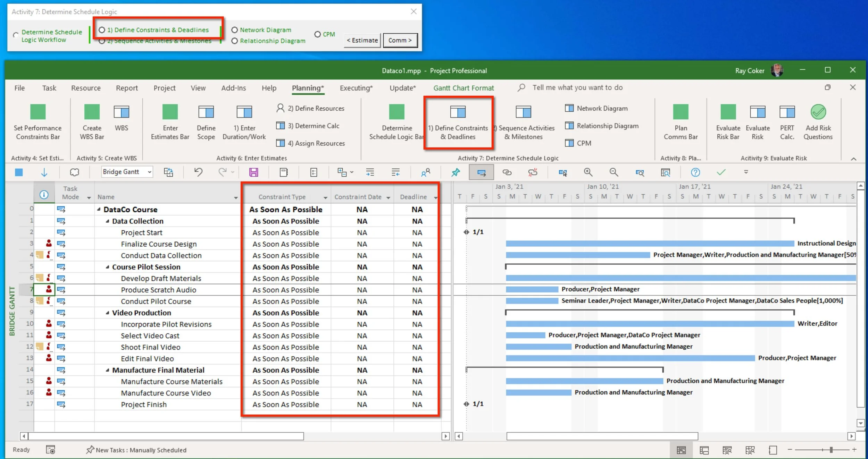Screen dimensions: 868x459
Task: Choose Relationship Diagram radio button
Action: pos(235,41)
